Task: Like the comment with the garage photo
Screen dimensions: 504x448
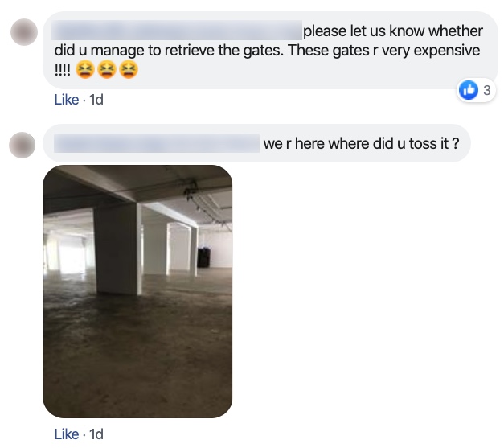Action: click(x=67, y=434)
